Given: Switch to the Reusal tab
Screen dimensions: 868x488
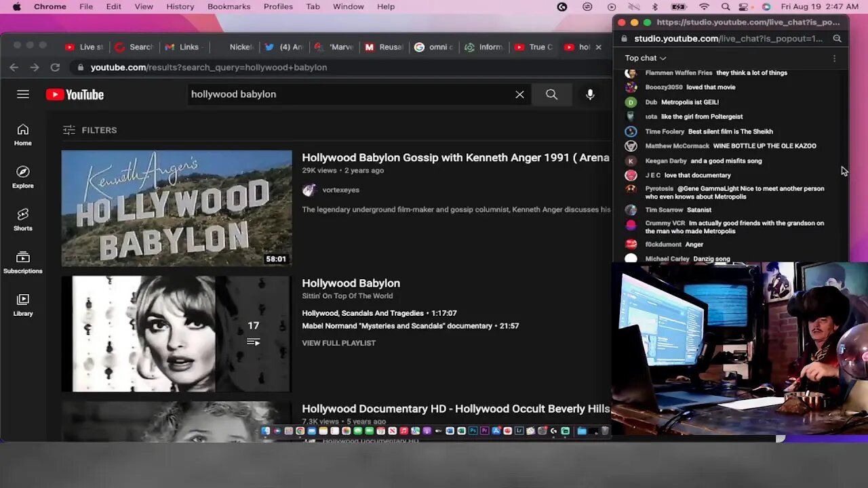Looking at the screenshot, I should (384, 47).
